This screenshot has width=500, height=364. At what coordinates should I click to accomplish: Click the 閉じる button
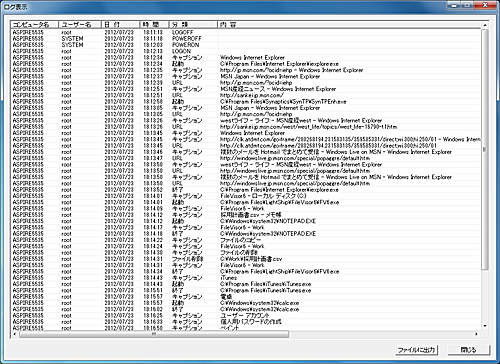pyautogui.click(x=468, y=350)
